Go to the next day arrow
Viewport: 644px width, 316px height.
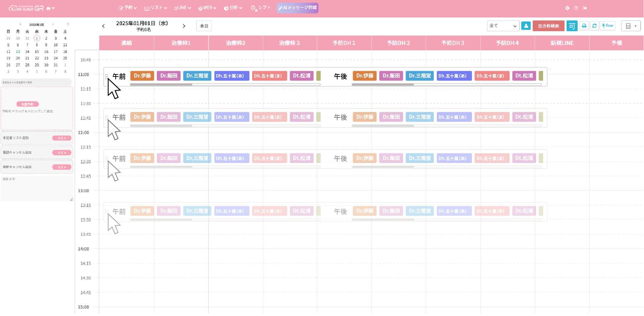[x=184, y=26]
